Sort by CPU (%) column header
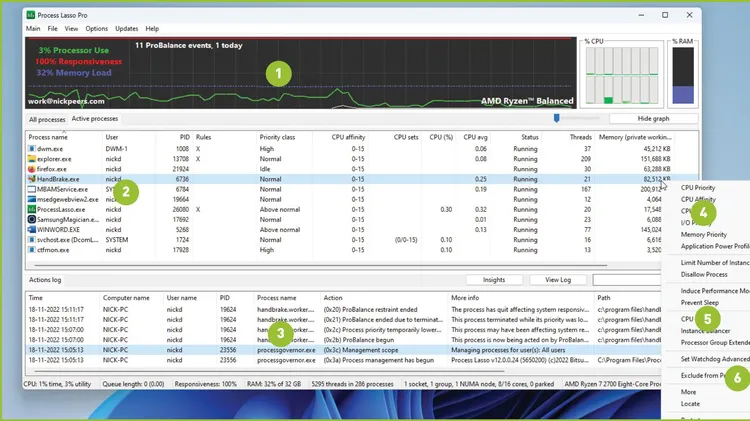 [x=441, y=137]
